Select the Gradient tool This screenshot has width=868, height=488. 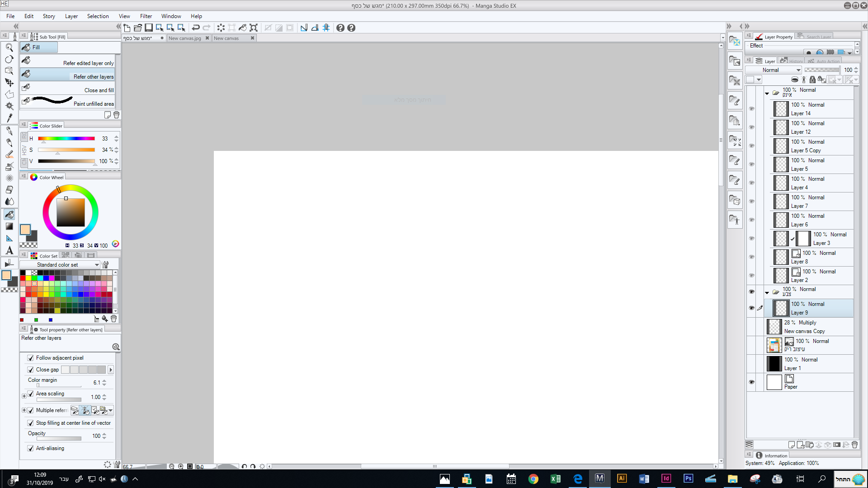pyautogui.click(x=9, y=226)
